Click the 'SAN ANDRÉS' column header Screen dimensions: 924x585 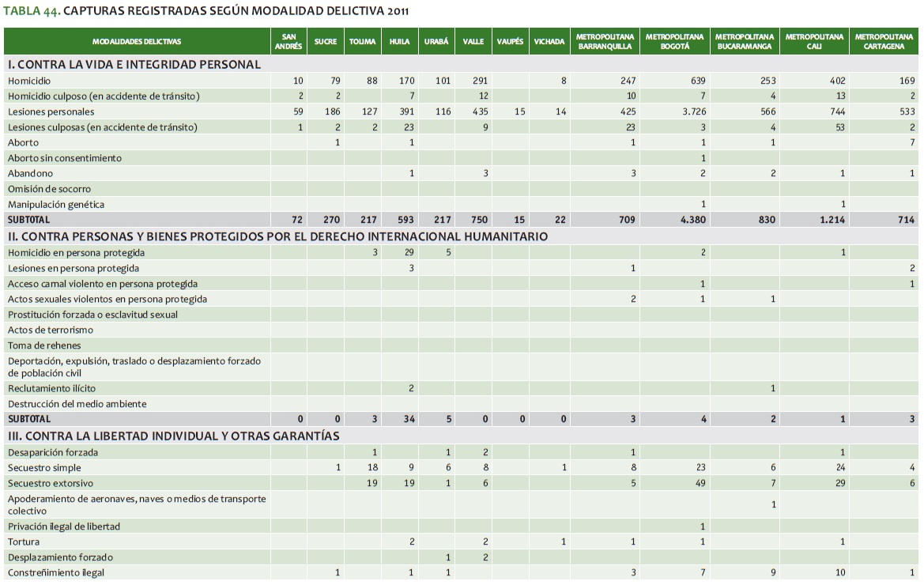pyautogui.click(x=288, y=41)
